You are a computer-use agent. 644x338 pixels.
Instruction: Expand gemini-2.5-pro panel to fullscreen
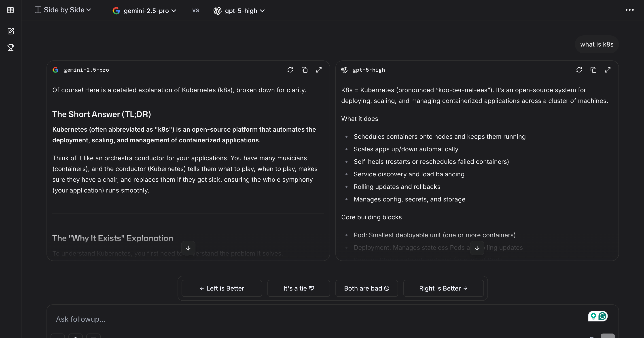(318, 70)
